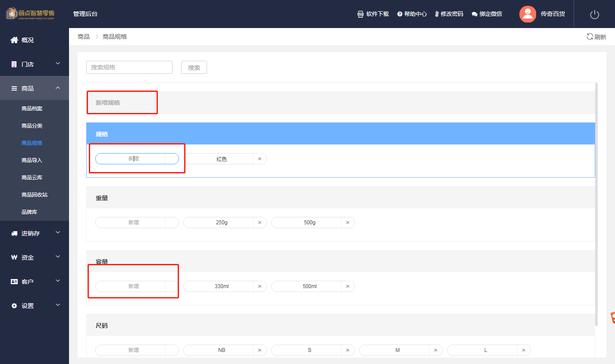Open 商品分类 submenu item
This screenshot has width=615, height=364.
click(32, 126)
